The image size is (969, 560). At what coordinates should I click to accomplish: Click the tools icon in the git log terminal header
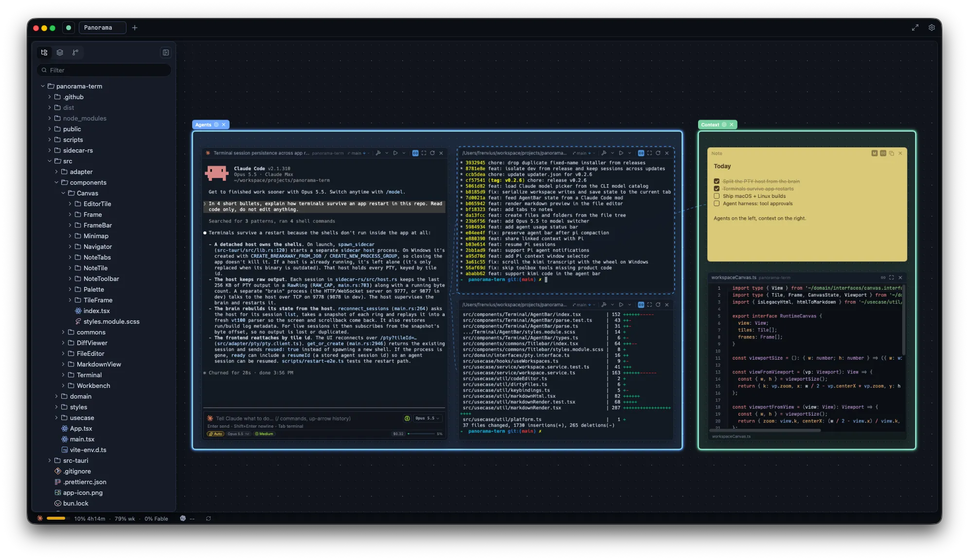point(604,153)
